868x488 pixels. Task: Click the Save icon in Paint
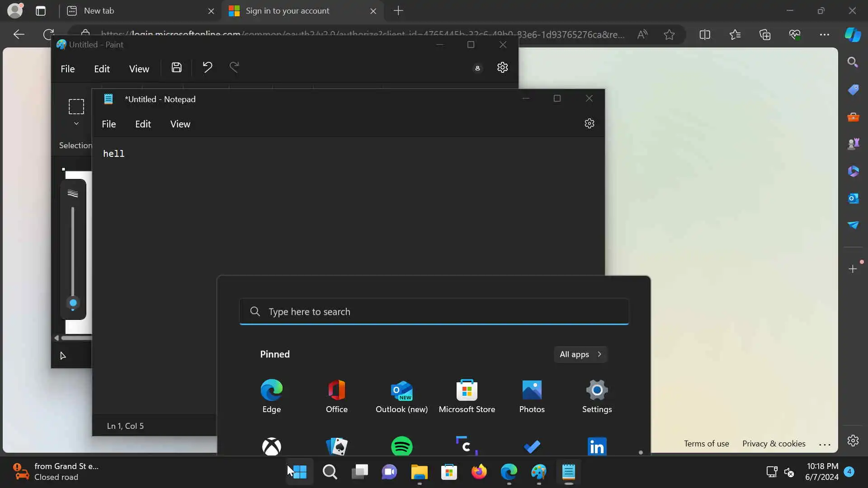click(176, 68)
